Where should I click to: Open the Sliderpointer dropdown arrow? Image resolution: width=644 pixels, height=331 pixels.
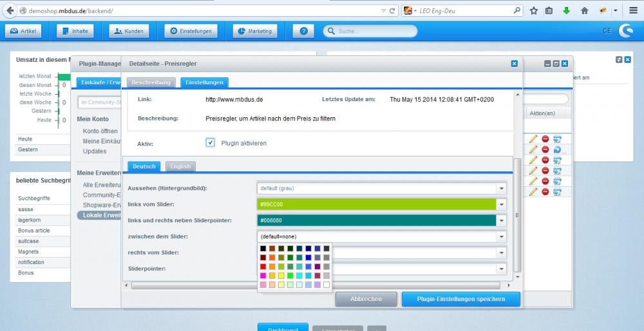(x=501, y=269)
